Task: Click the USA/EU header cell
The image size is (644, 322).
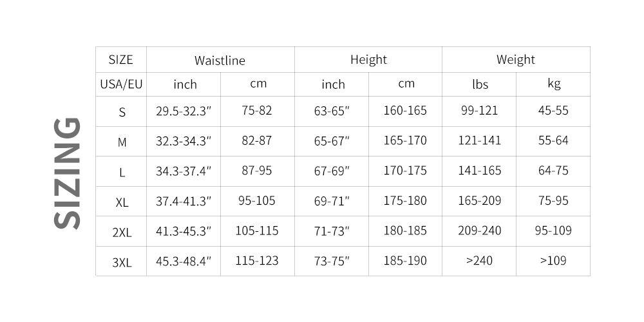Action: click(120, 84)
